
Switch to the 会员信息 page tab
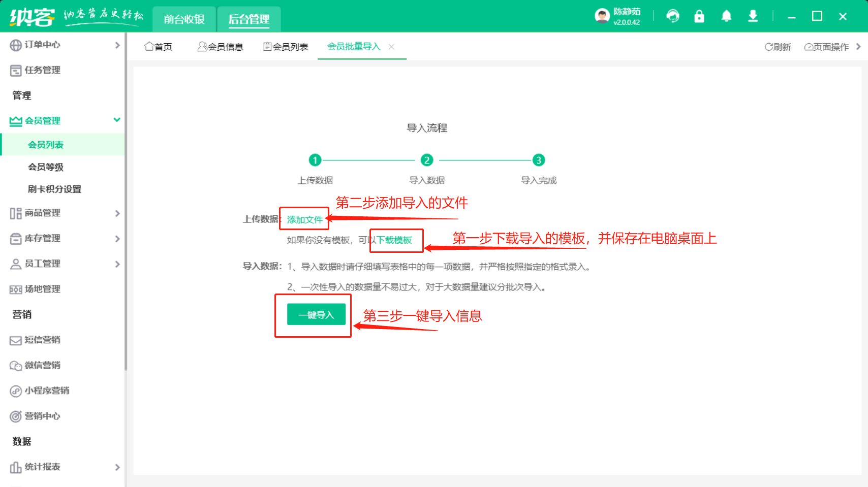pos(220,47)
